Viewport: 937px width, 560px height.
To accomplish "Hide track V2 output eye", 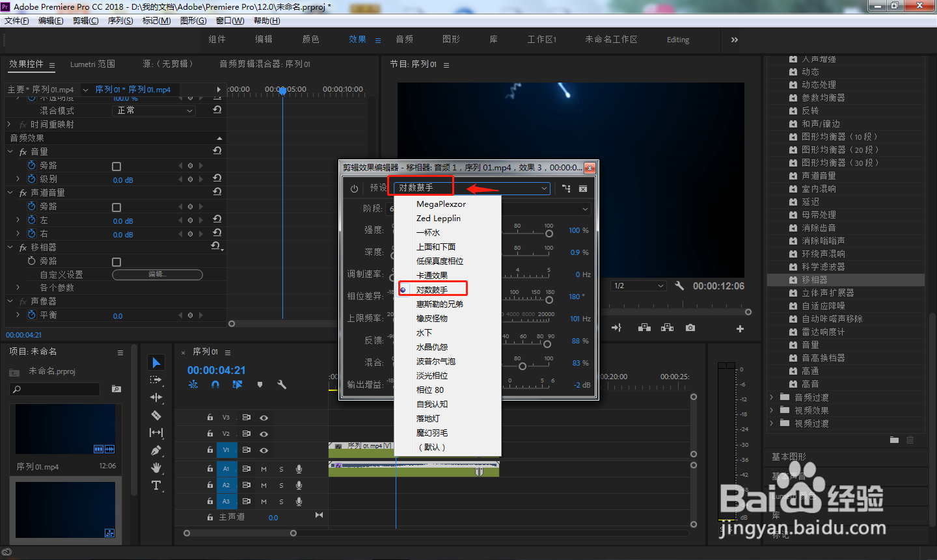I will (x=264, y=434).
